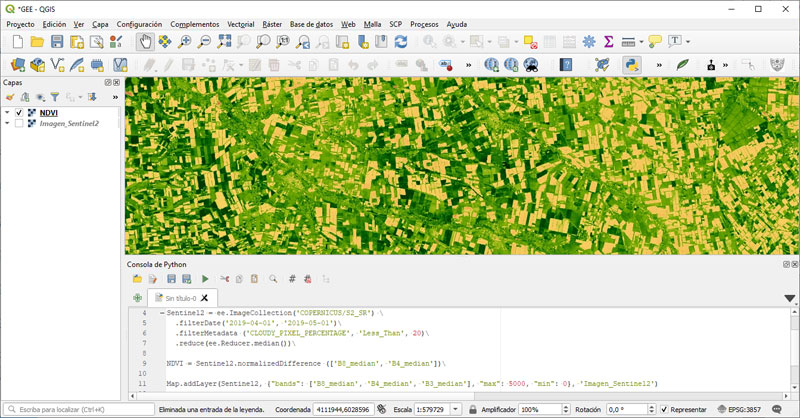Expand the measure tool dropdown arrow
Screen dimensions: 800x418
coord(641,42)
